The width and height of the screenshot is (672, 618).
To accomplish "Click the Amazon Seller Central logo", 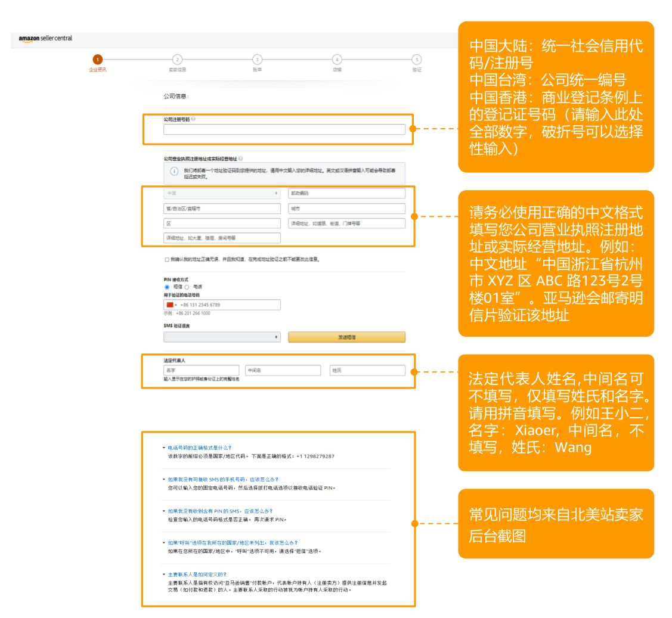I will (45, 39).
